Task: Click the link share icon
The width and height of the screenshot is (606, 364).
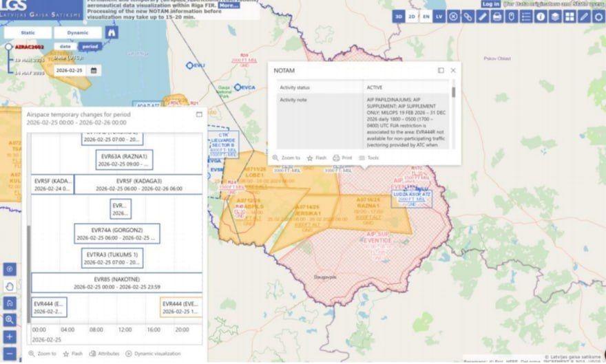Action: point(468,17)
